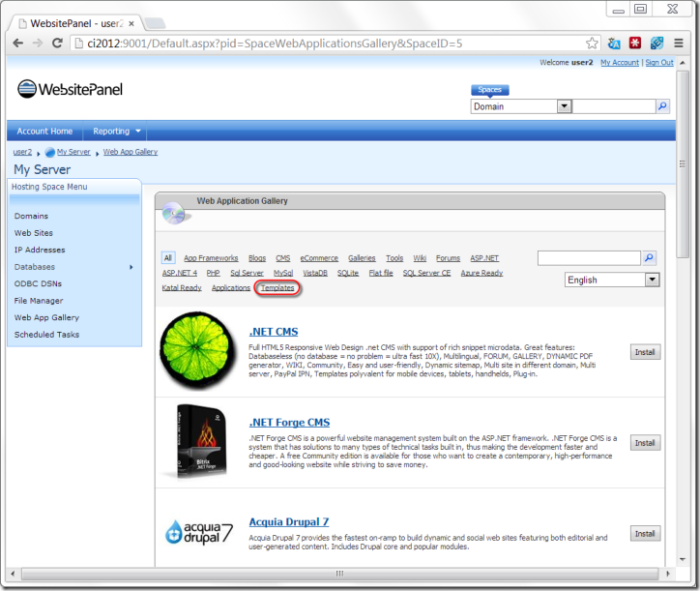This screenshot has width=700, height=591.
Task: Click the browser back arrow
Action: tap(17, 44)
